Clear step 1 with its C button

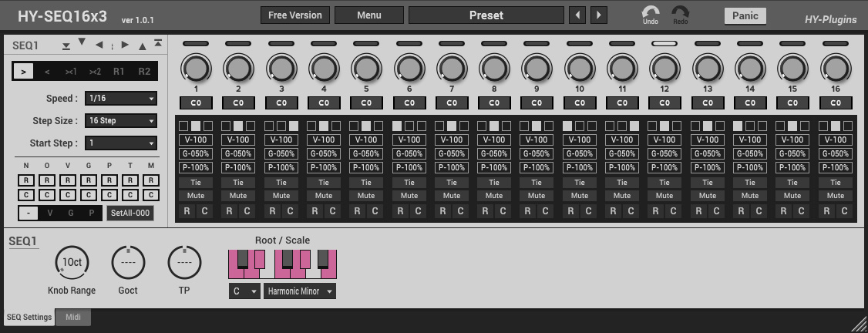coord(204,210)
